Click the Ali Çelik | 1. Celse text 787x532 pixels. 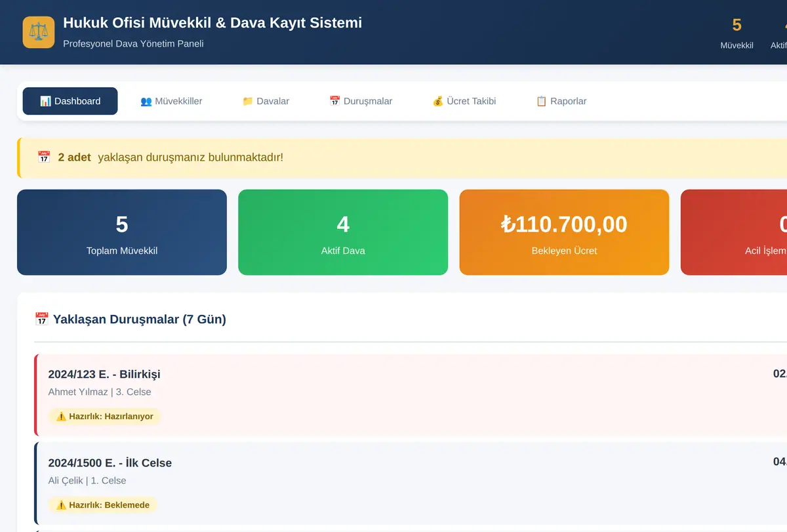87,481
